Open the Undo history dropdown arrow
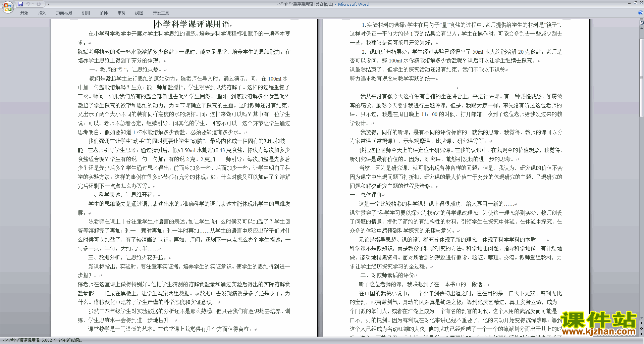 (33, 4)
